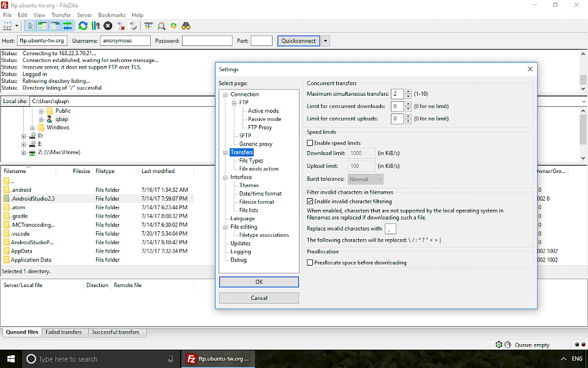Viewport: 588px width, 368px height.
Task: Select Logging settings page
Action: coord(240,251)
